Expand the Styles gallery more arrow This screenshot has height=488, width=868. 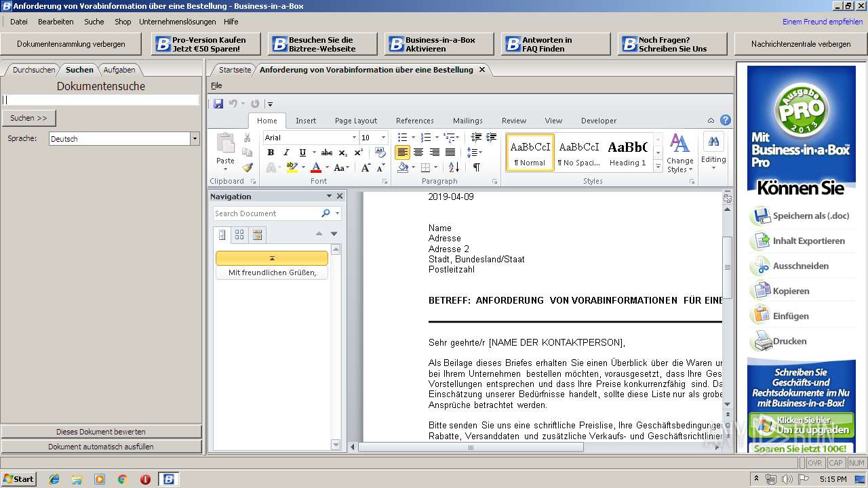tap(658, 165)
